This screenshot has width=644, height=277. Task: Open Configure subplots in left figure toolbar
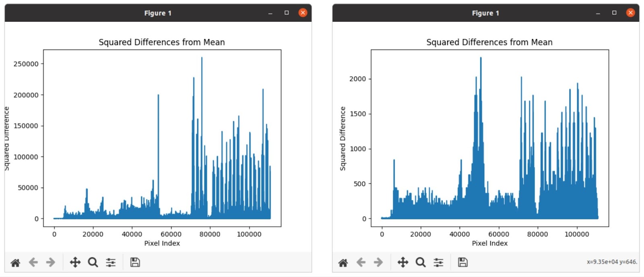click(111, 263)
